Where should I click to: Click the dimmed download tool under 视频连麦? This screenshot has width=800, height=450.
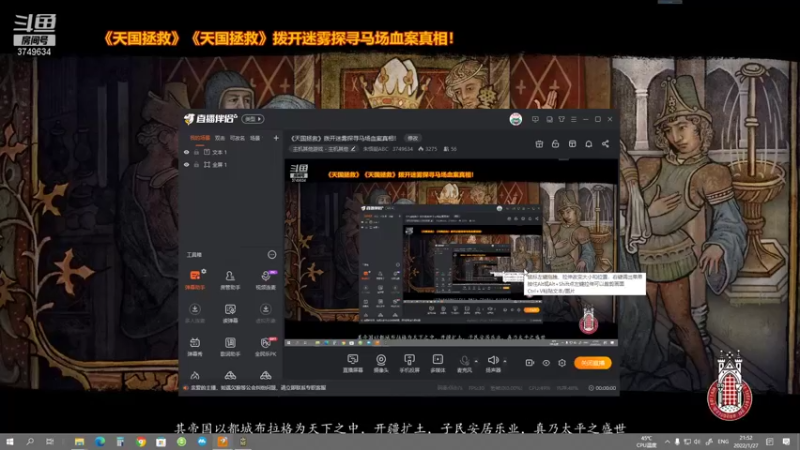click(x=265, y=313)
